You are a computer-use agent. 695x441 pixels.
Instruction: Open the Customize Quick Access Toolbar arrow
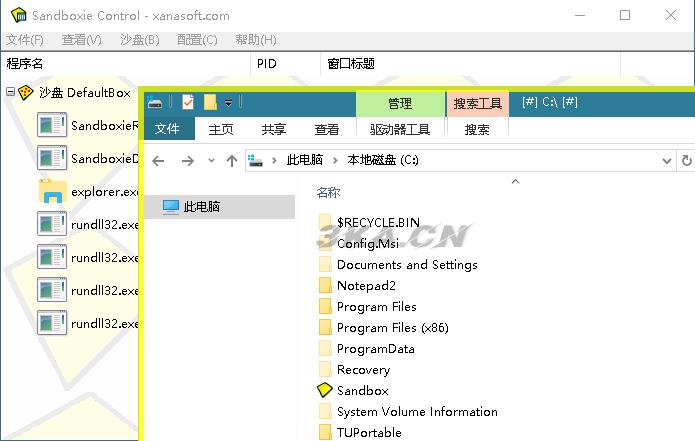coord(228,103)
